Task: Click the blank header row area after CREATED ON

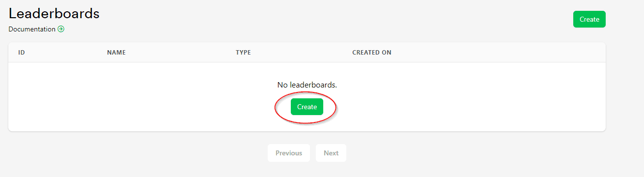Action: (x=496, y=53)
